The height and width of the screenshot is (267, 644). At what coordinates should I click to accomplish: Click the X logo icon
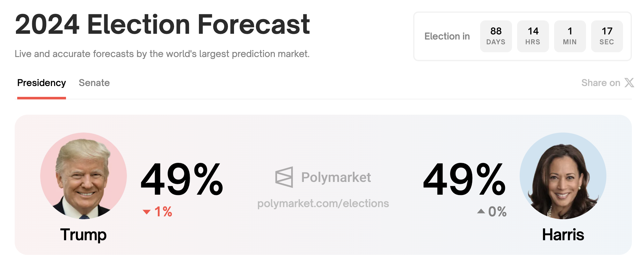point(629,83)
